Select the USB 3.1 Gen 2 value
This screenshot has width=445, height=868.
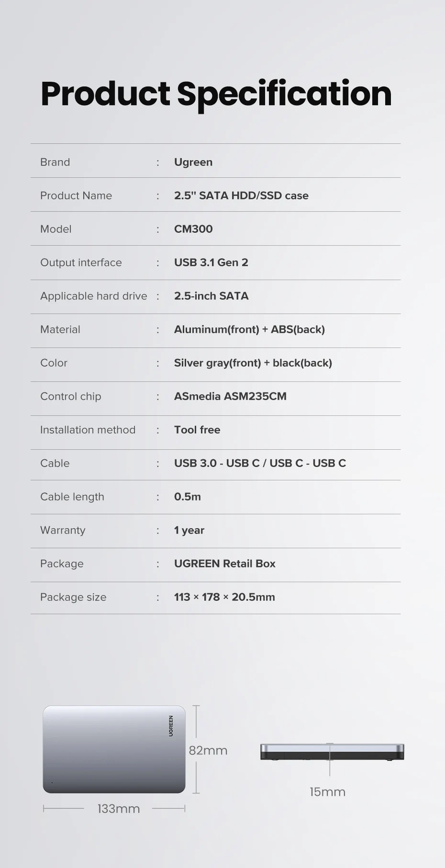coord(211,262)
